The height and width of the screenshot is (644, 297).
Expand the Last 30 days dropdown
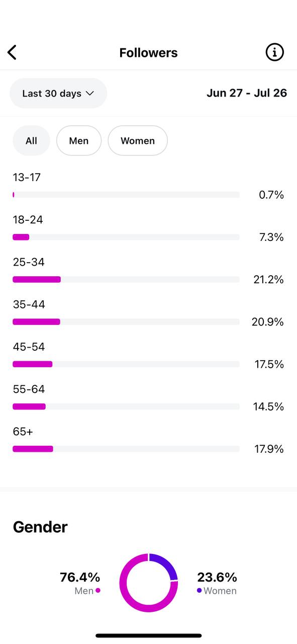click(x=58, y=93)
